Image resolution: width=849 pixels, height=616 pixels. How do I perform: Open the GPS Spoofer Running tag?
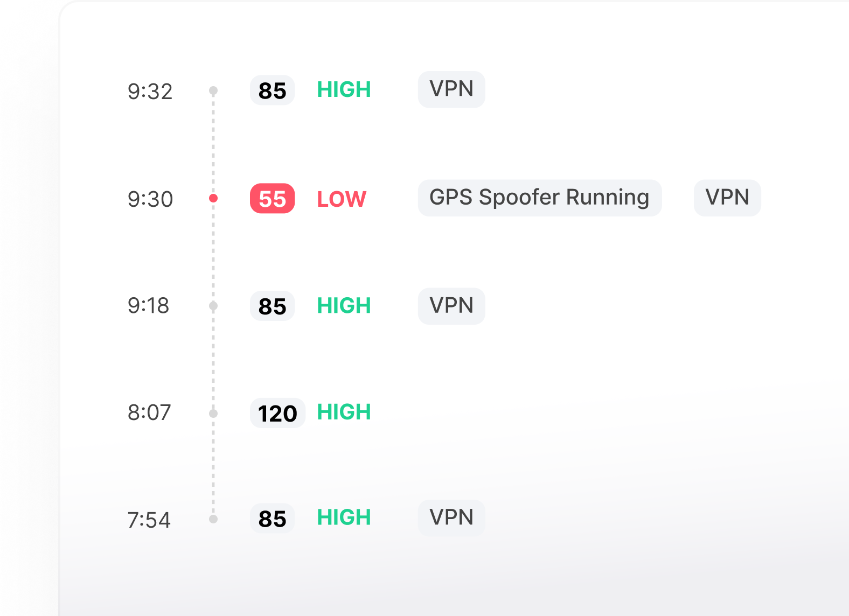[539, 198]
